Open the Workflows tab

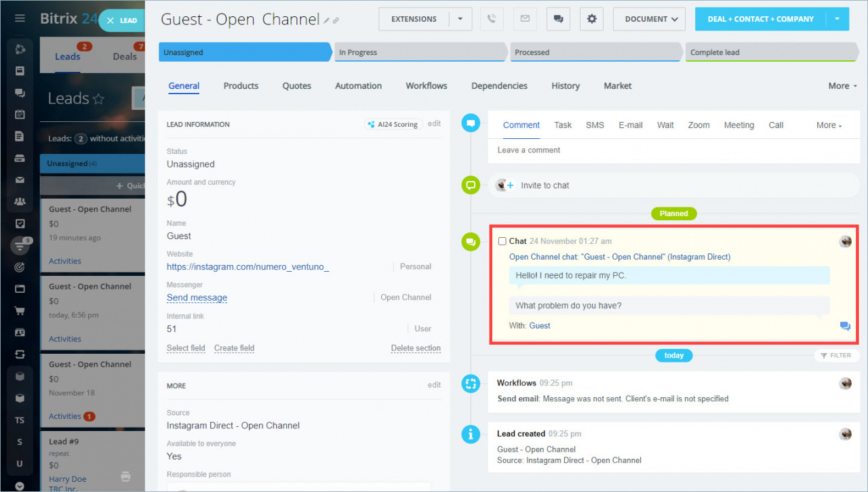(x=427, y=86)
